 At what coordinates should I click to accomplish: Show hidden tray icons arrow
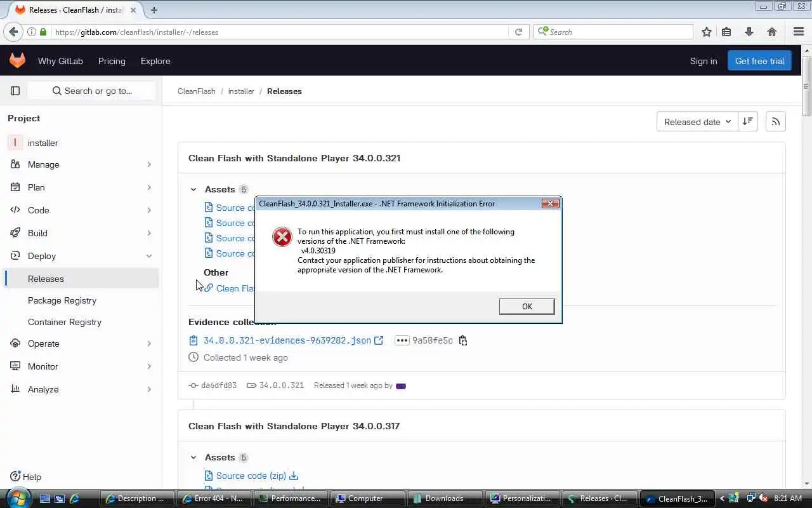(x=722, y=498)
